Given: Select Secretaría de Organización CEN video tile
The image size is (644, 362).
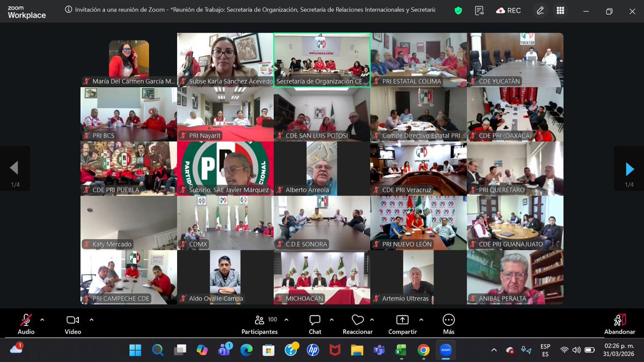Looking at the screenshot, I should (x=322, y=60).
